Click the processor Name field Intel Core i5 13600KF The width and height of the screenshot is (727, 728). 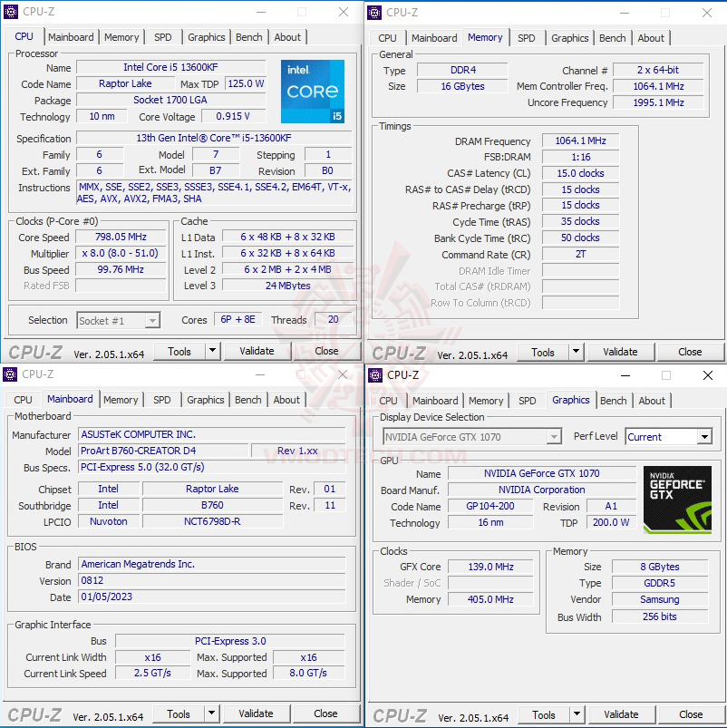(x=170, y=67)
